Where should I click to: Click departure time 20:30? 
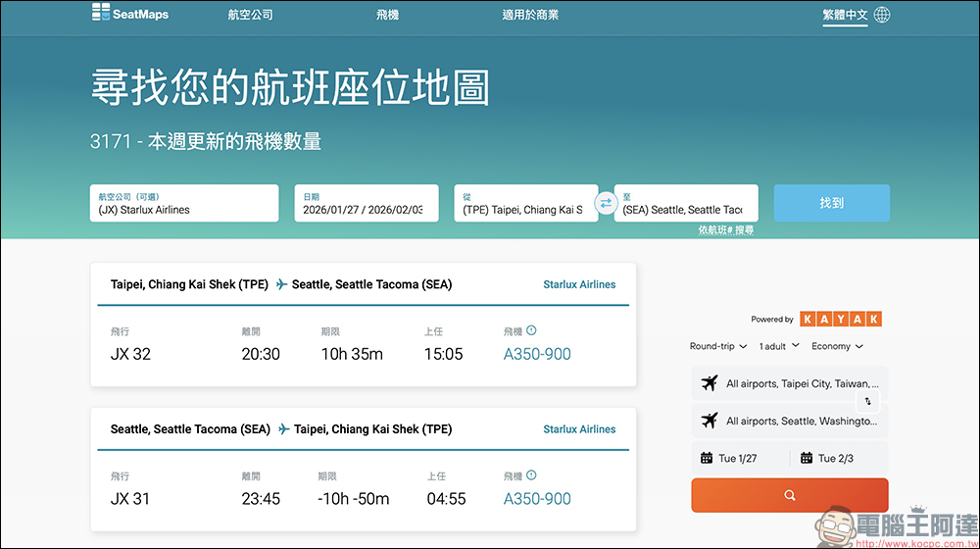click(261, 354)
